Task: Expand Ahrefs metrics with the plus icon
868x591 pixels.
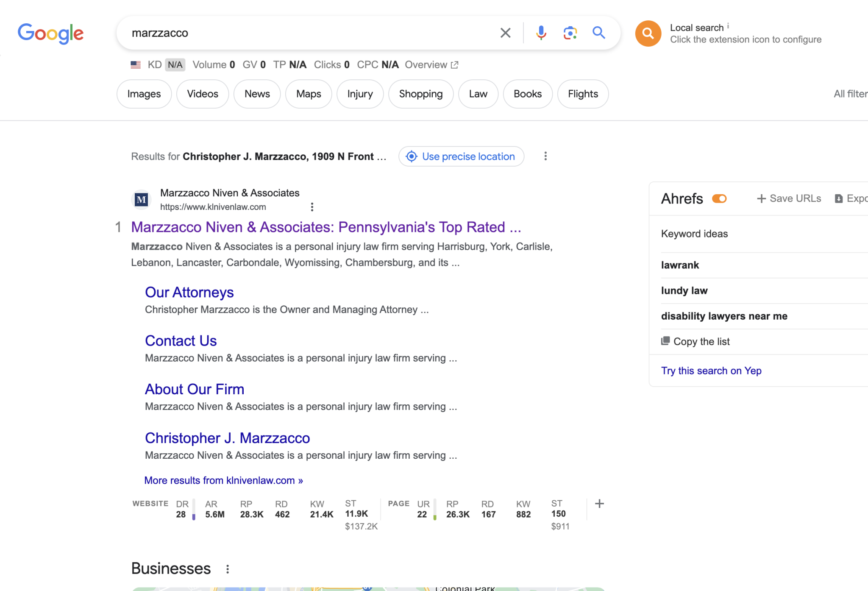Action: click(599, 504)
